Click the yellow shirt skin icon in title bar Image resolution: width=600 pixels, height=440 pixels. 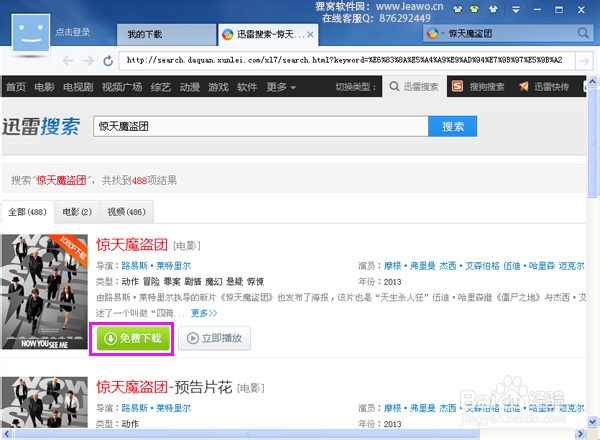(x=458, y=9)
